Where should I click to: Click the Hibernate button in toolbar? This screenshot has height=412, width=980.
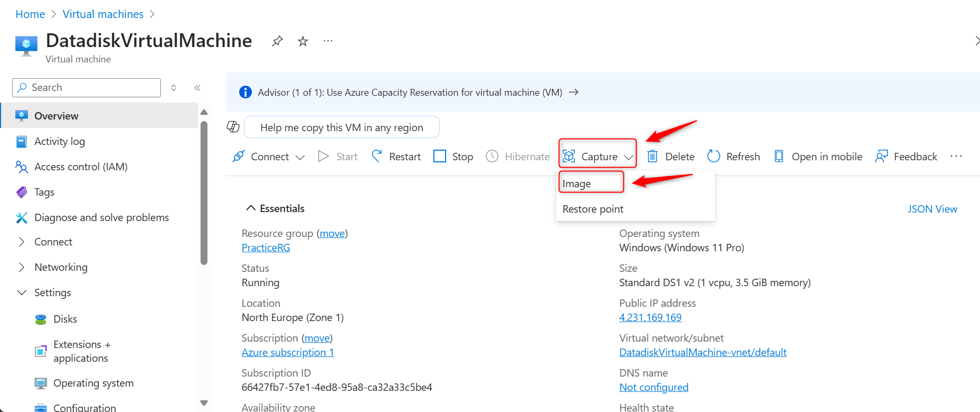[x=518, y=156]
